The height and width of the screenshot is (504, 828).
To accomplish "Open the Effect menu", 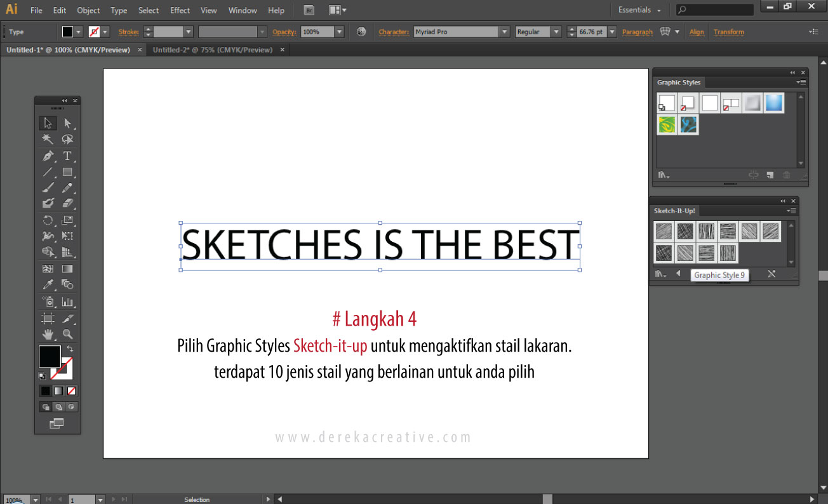I will [180, 10].
